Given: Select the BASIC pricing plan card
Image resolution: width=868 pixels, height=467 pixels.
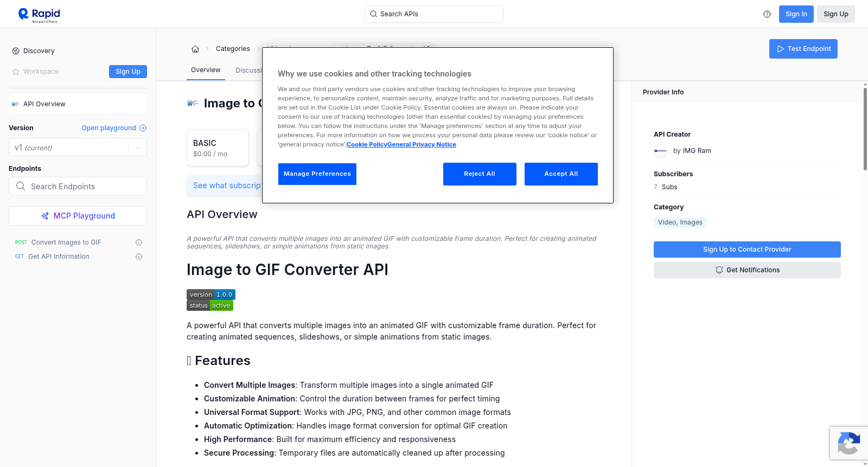Looking at the screenshot, I should coord(218,148).
